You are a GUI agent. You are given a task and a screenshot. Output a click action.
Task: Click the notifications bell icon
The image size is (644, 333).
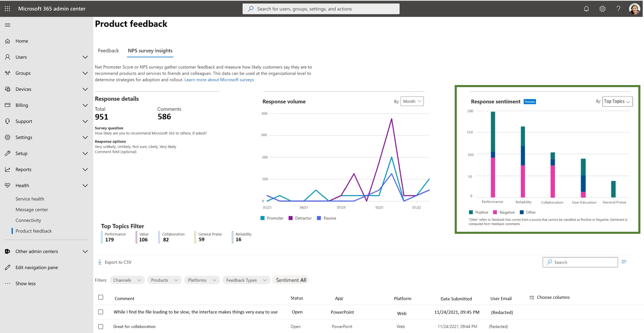click(586, 9)
